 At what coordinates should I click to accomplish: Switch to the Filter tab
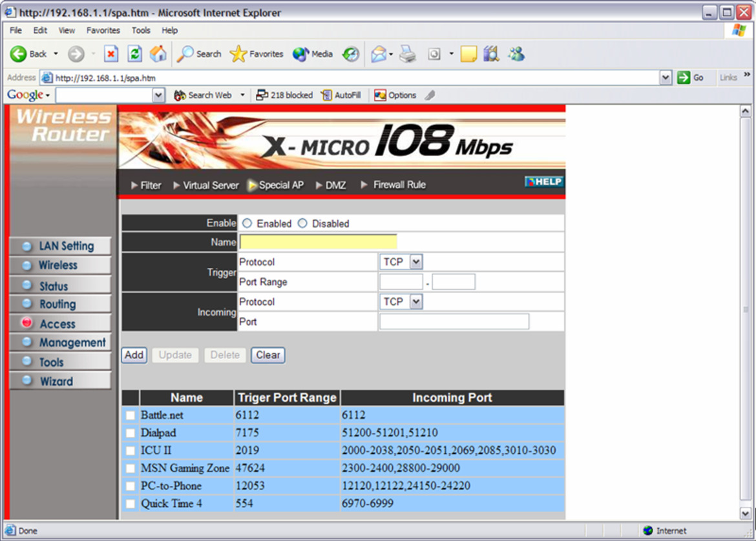click(x=146, y=185)
